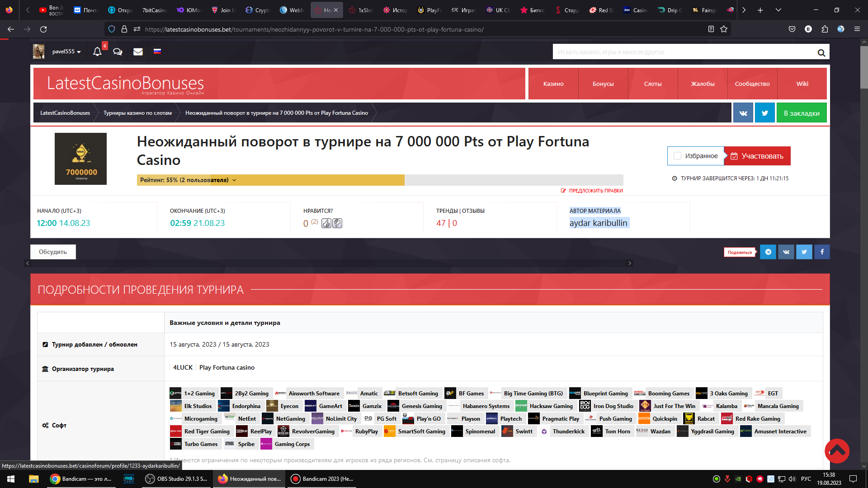Viewport: 868px width, 488px height.
Task: Open the Бонусы menu item
Action: point(603,84)
